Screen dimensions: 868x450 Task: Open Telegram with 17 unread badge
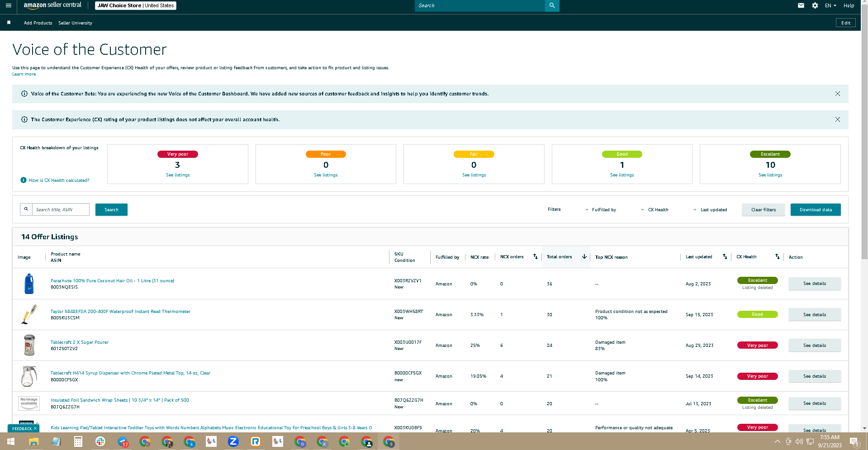pos(123,441)
